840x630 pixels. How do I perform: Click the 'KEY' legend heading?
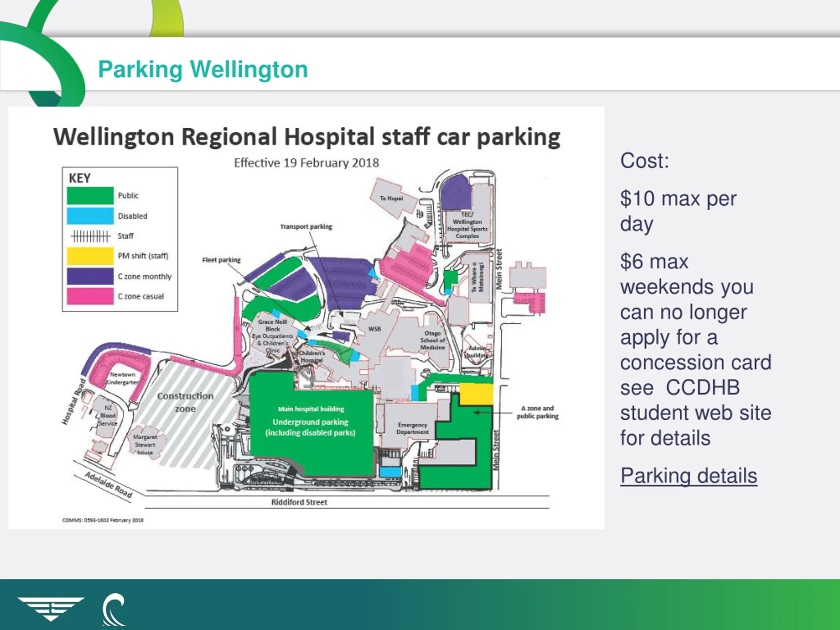(79, 178)
